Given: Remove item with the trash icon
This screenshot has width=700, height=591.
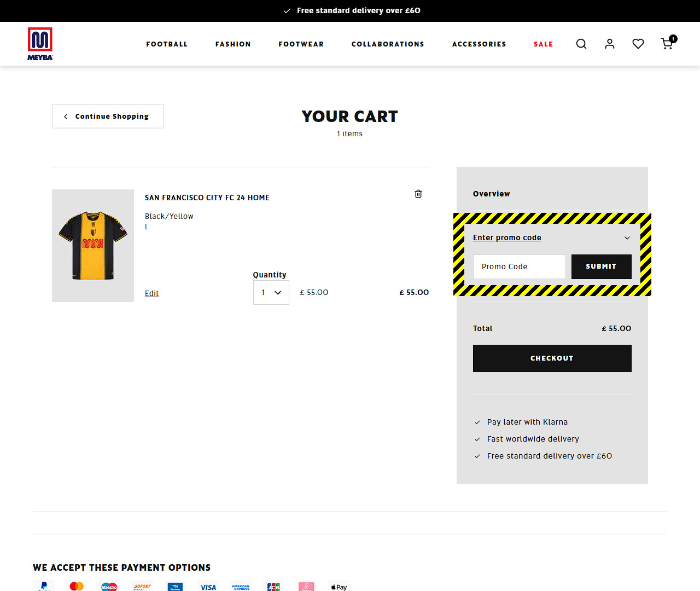Looking at the screenshot, I should tap(418, 194).
